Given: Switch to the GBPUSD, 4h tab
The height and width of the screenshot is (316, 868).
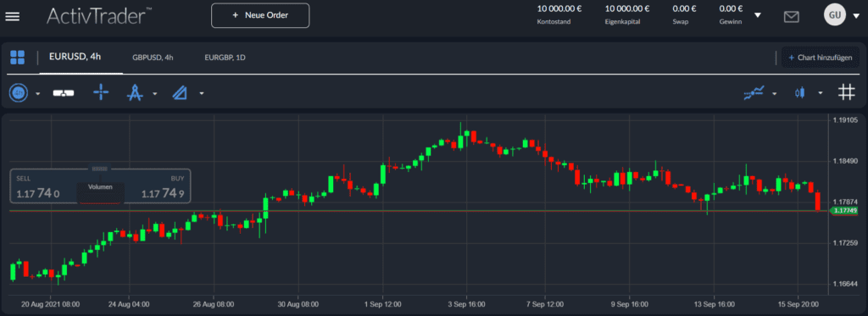Looking at the screenshot, I should pyautogui.click(x=153, y=57).
